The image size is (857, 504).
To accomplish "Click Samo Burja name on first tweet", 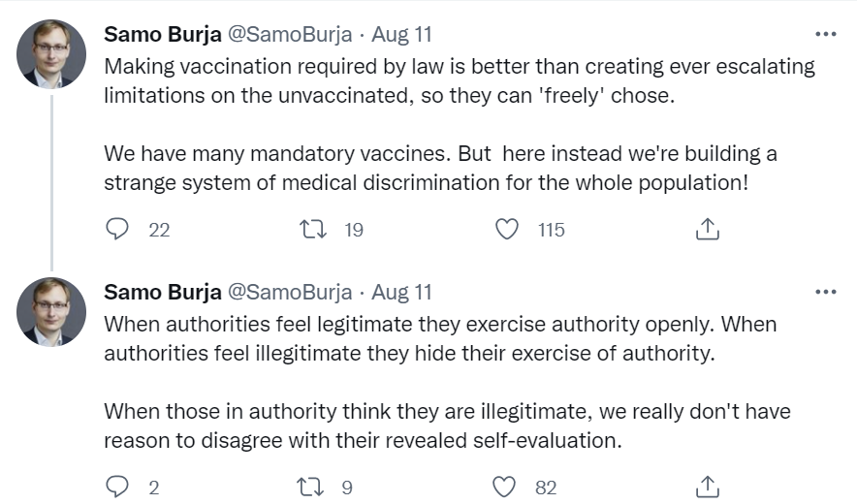I will [x=163, y=35].
